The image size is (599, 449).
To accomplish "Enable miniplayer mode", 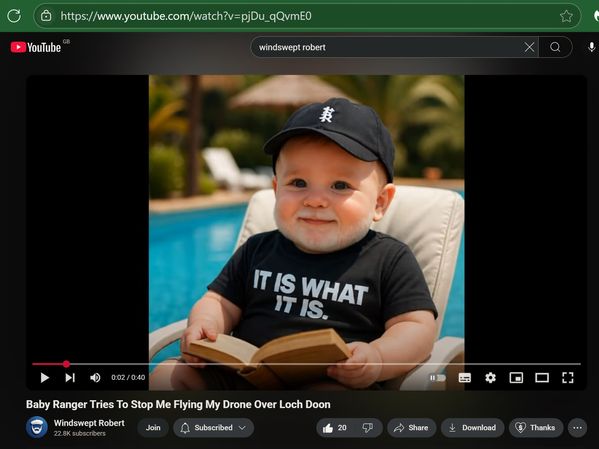I will (x=516, y=378).
